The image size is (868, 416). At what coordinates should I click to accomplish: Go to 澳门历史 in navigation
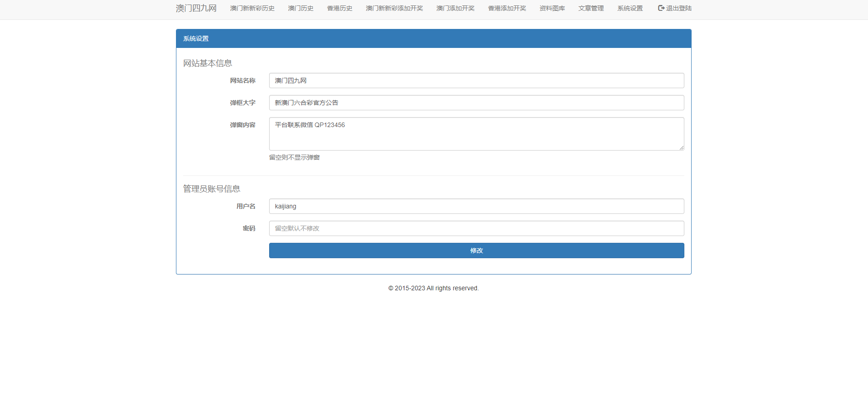300,8
